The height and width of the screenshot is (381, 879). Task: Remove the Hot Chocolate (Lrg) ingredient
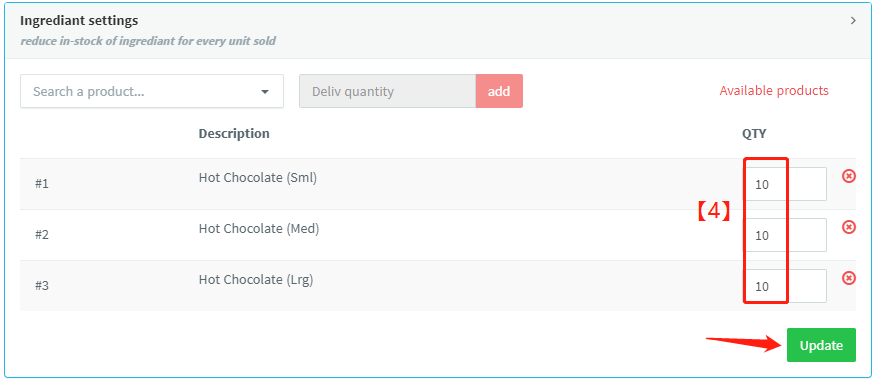(849, 278)
